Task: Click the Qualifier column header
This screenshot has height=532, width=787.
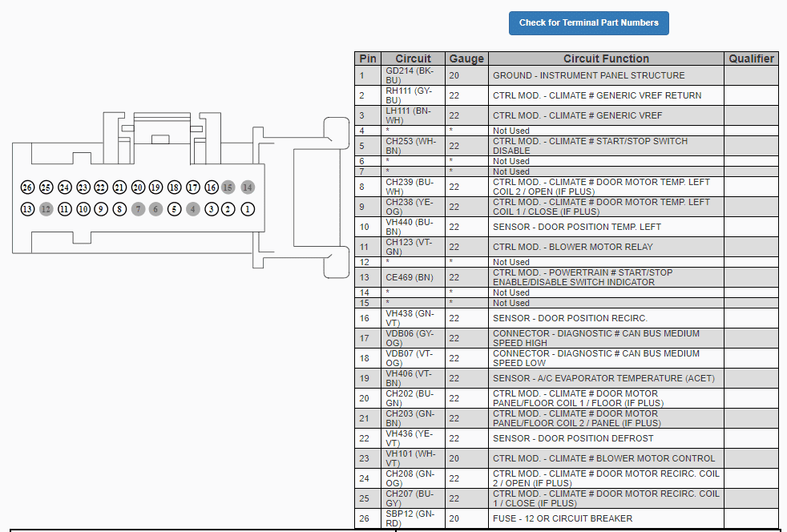Action: (x=752, y=58)
